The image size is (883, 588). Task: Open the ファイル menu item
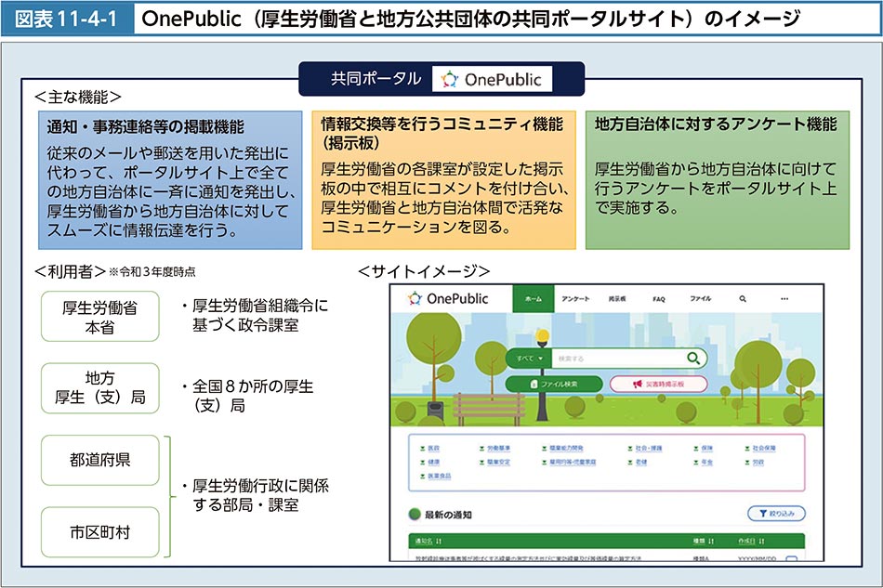pos(700,299)
